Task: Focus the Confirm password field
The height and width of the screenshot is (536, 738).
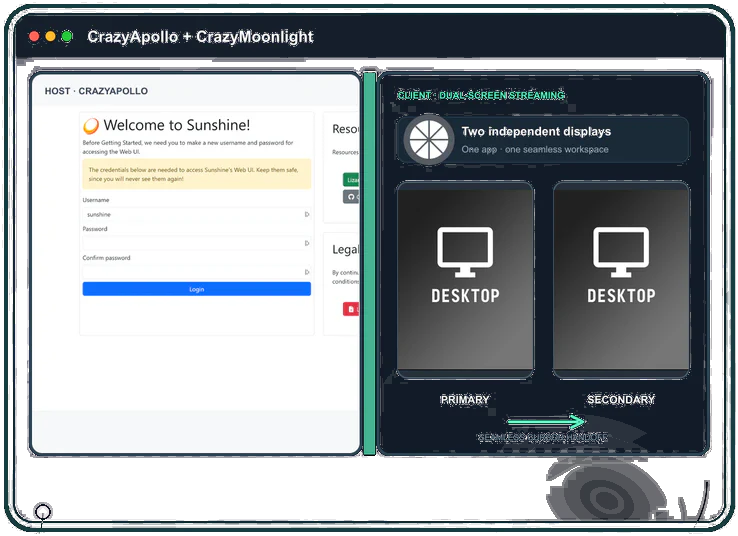Action: coord(196,272)
